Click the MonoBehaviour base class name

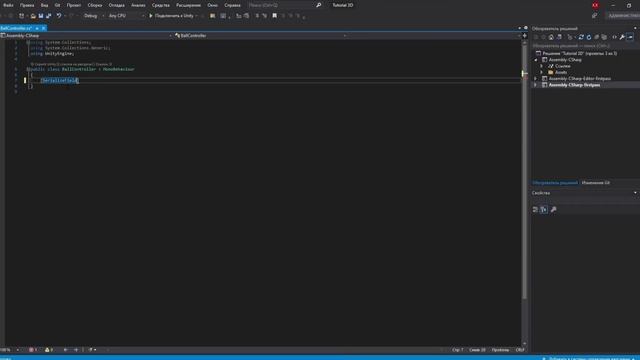pos(118,69)
